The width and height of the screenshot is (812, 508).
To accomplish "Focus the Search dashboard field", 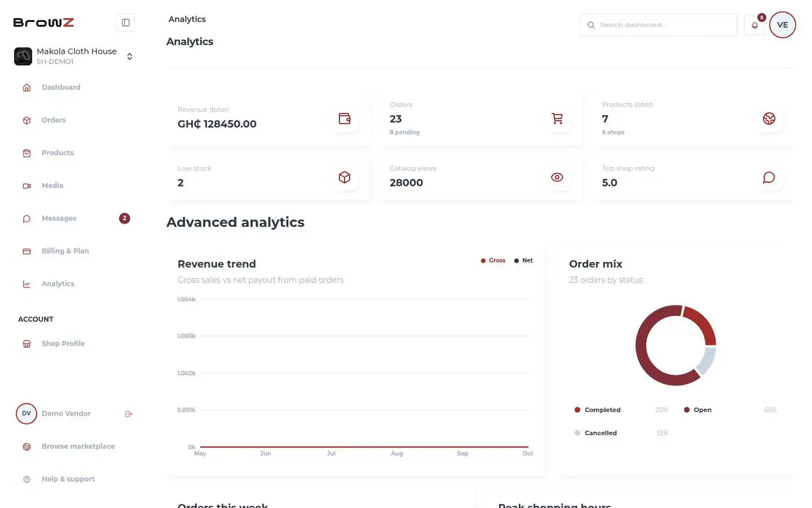I will [x=659, y=25].
